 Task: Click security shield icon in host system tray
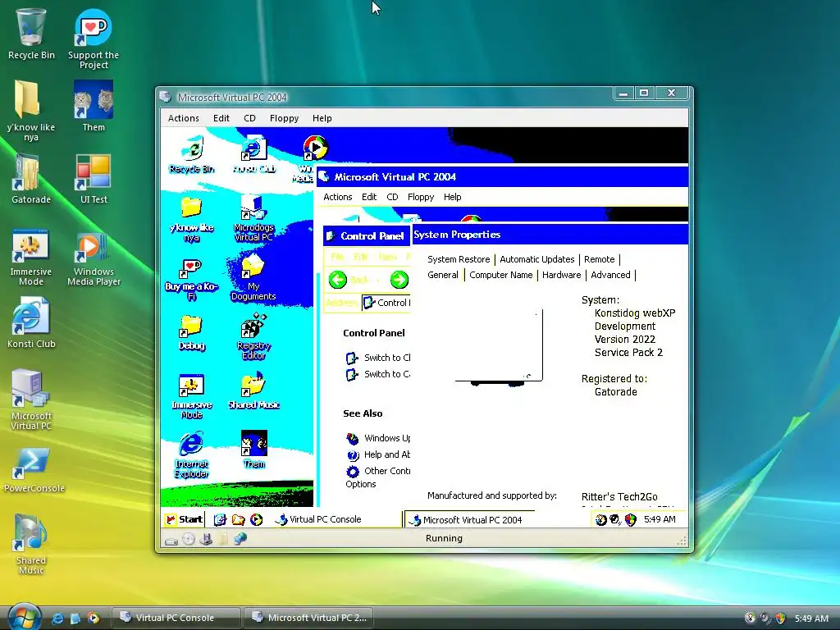tap(780, 619)
